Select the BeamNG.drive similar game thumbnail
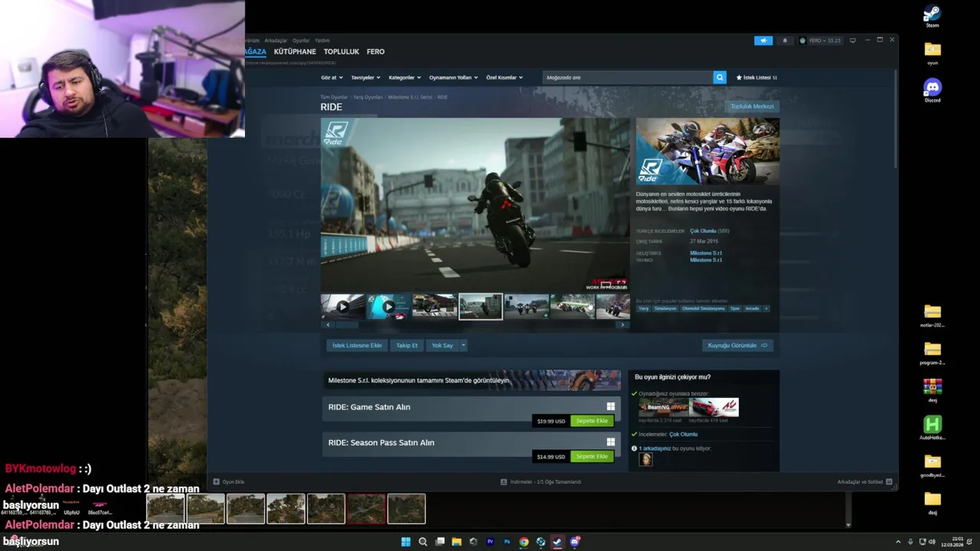Screen dimensions: 980x551 pyautogui.click(x=663, y=407)
